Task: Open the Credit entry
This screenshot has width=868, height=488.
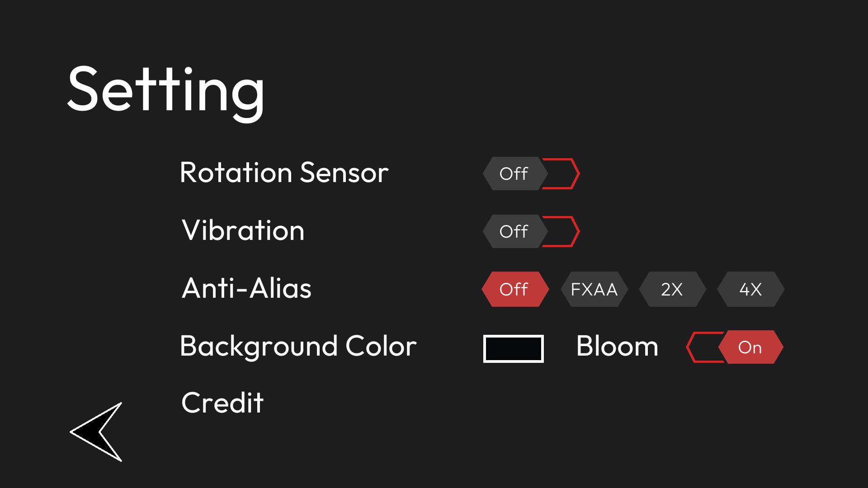Action: click(x=222, y=403)
